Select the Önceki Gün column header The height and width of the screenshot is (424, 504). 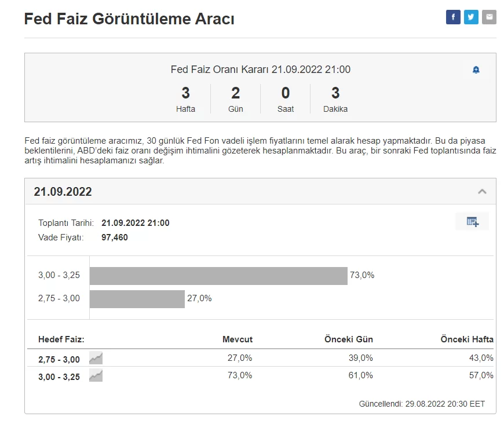(x=348, y=339)
